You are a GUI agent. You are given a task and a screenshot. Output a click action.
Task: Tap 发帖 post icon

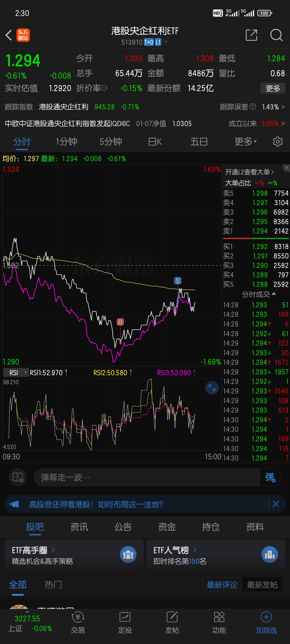[x=172, y=623]
